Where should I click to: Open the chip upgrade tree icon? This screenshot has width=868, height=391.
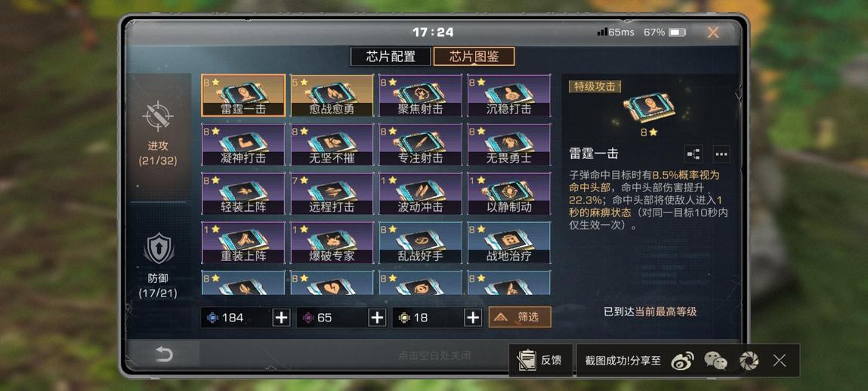point(693,154)
